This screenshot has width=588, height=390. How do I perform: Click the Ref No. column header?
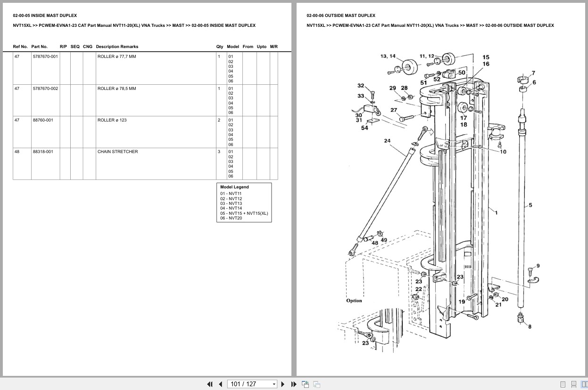[20, 47]
